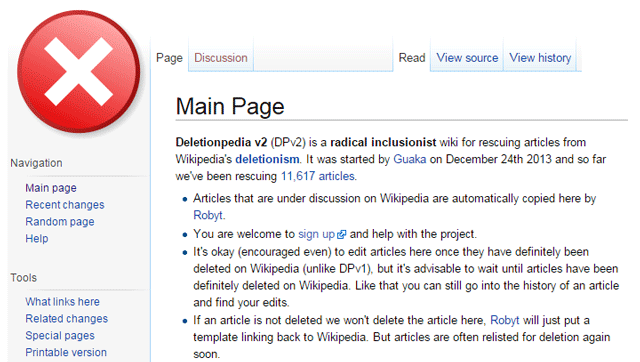Open What links here tool
The height and width of the screenshot is (362, 640).
62,302
